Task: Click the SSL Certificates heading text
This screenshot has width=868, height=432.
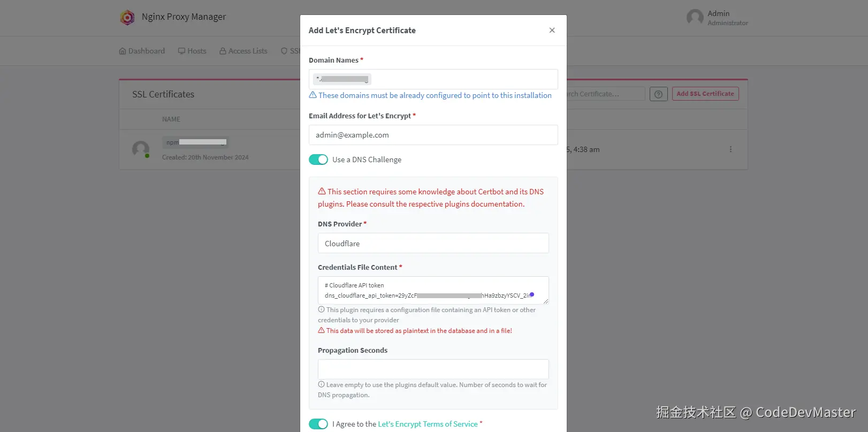Action: [163, 94]
